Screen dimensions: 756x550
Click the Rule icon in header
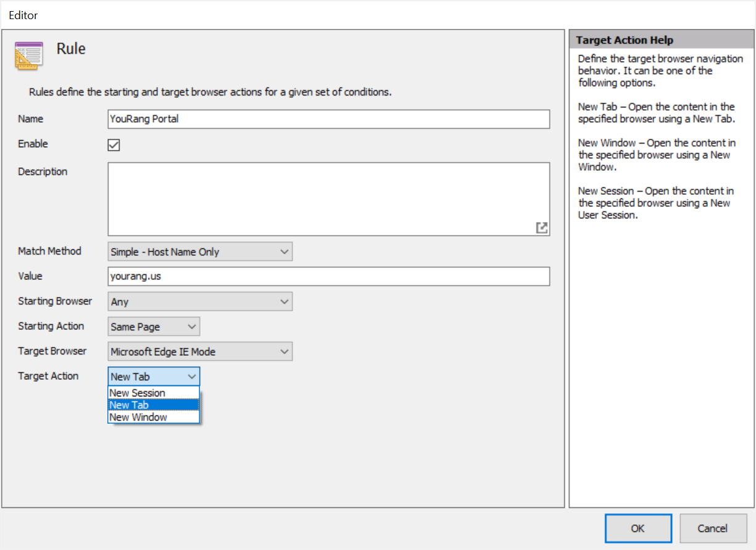(29, 55)
